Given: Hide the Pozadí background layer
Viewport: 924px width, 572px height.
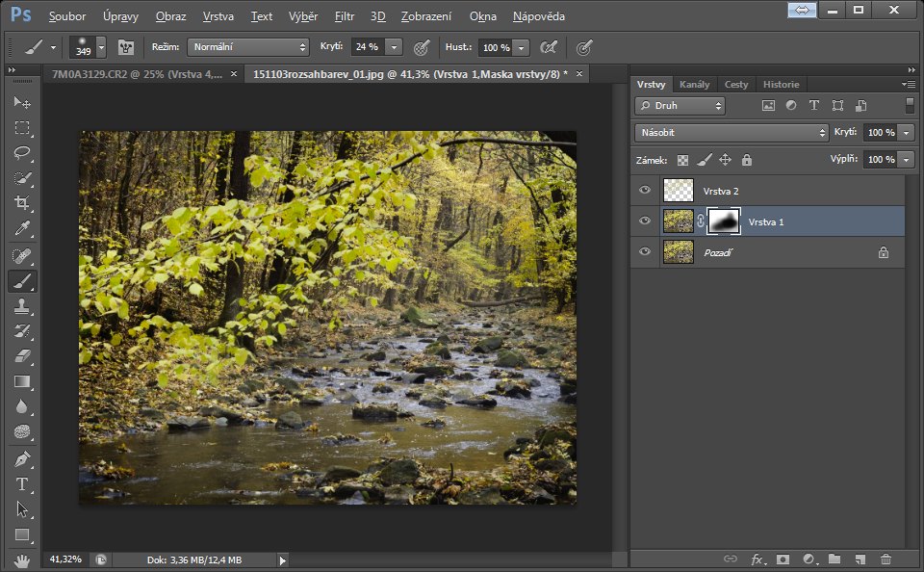Looking at the screenshot, I should point(645,252).
